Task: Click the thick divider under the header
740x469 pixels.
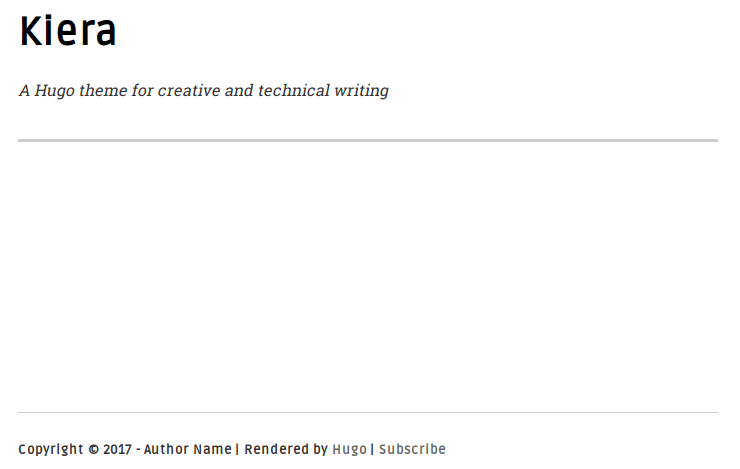Action: click(x=368, y=141)
